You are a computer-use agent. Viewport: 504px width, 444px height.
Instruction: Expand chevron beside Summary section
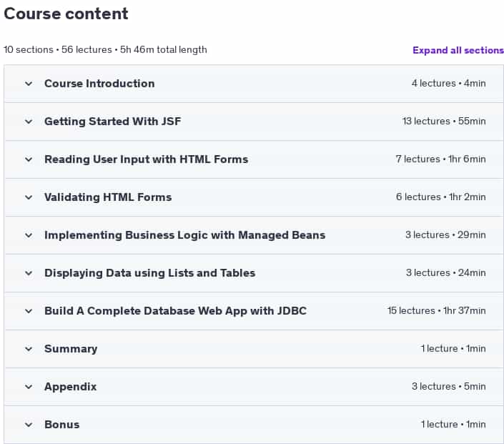(x=29, y=349)
